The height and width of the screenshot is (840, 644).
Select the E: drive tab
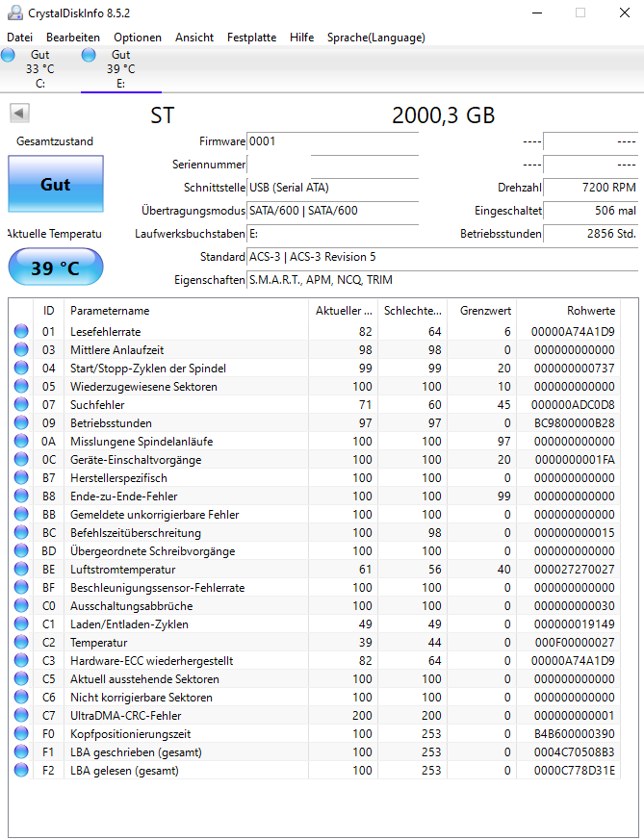click(121, 69)
